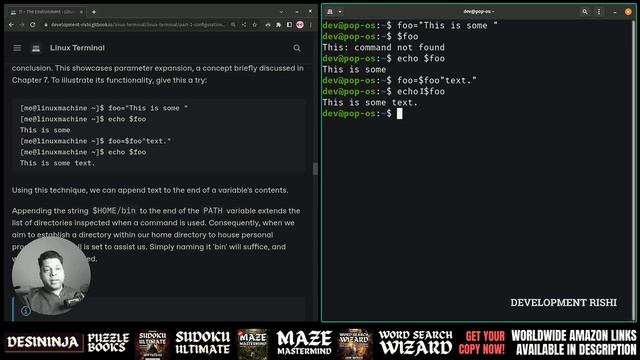640x360 pixels.
Task: Click the Word Search Wizard book cover thumbnail
Action: tap(354, 344)
